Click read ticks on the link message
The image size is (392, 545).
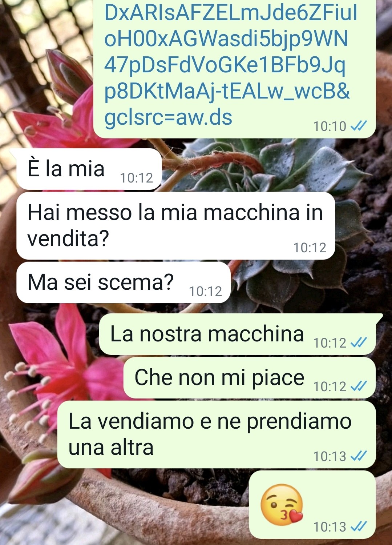pos(359,126)
